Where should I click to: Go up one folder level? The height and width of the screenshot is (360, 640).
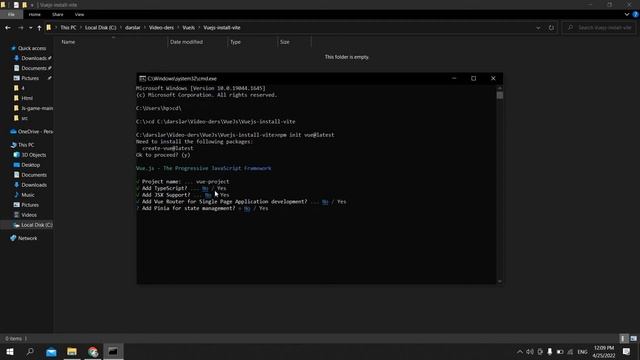[39, 28]
